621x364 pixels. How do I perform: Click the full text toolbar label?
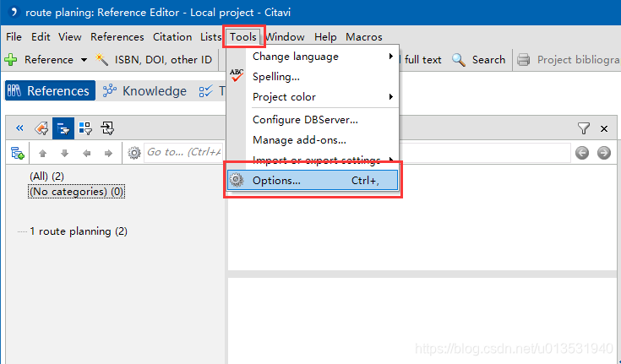click(422, 60)
